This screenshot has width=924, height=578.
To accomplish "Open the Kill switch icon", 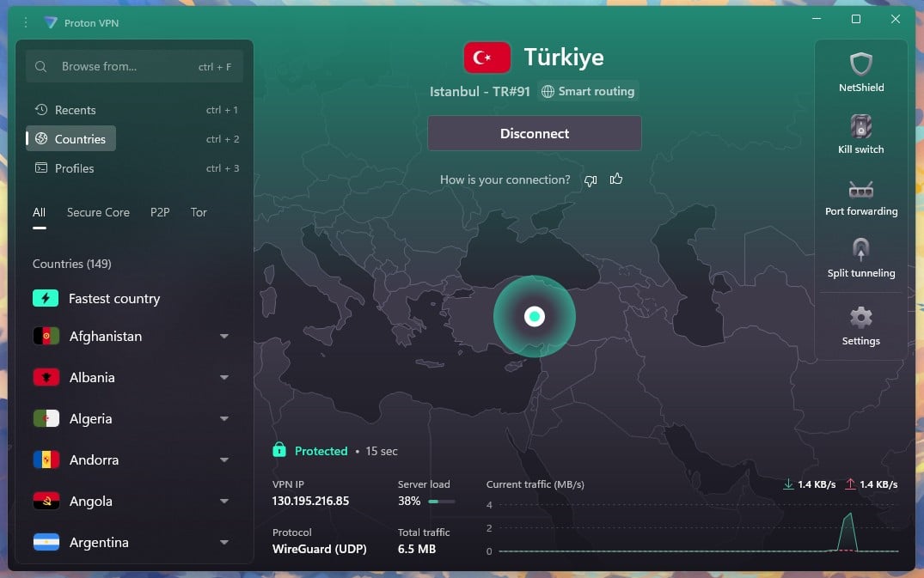I will (861, 126).
